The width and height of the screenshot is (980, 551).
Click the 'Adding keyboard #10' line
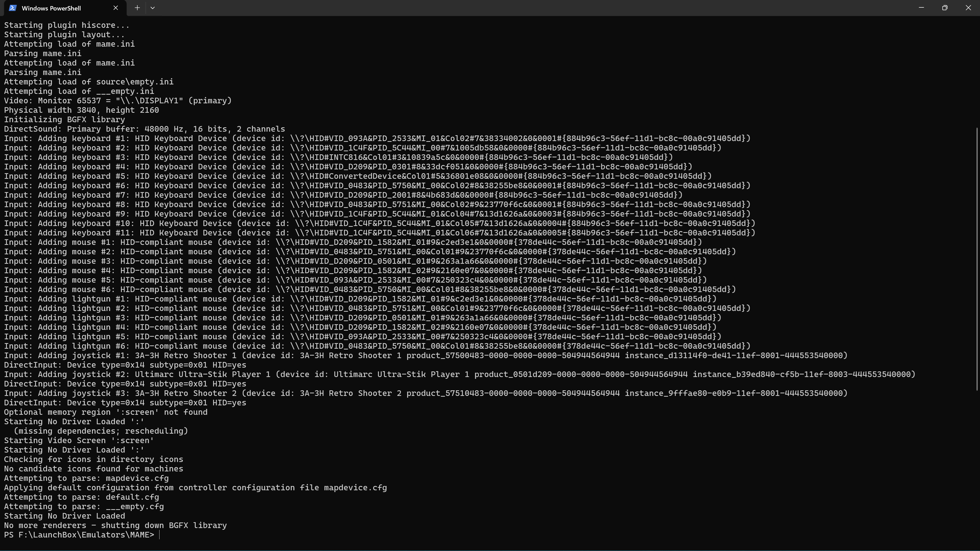click(x=380, y=224)
